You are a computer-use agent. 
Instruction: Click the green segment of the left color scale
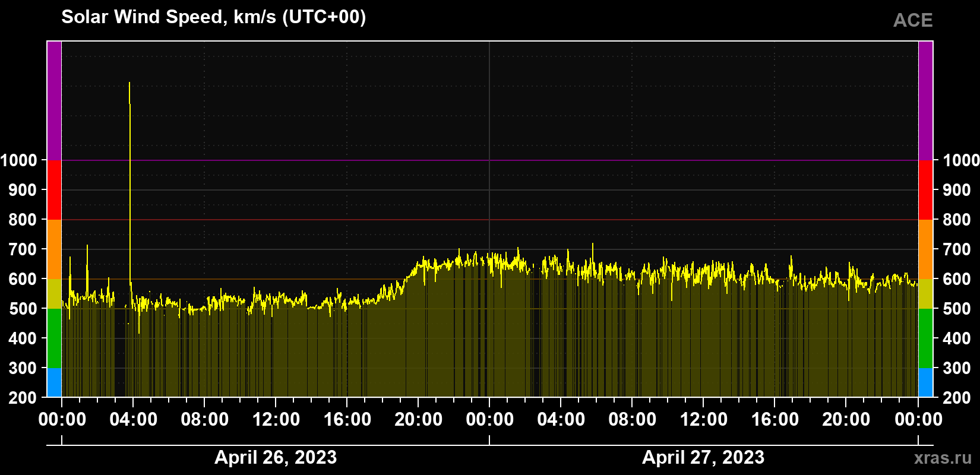(x=54, y=338)
